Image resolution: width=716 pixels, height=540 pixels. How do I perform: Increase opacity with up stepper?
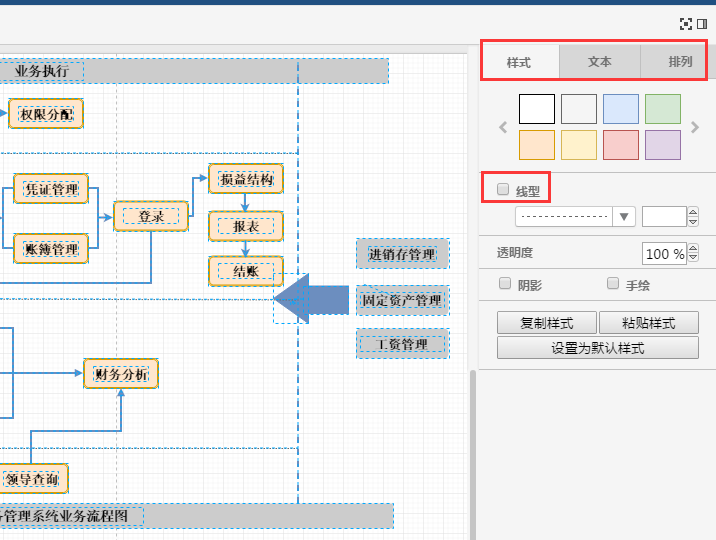pos(693,249)
